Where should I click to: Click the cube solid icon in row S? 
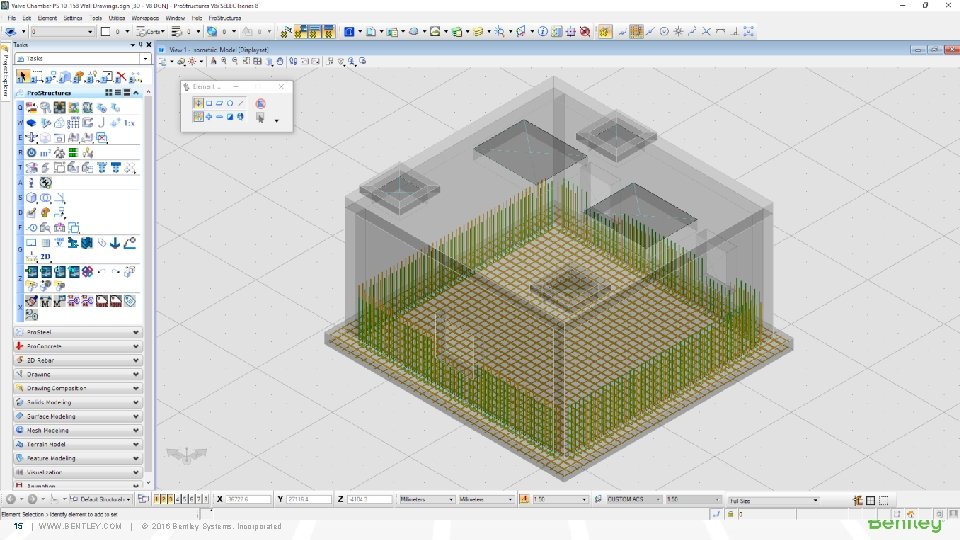coord(32,198)
